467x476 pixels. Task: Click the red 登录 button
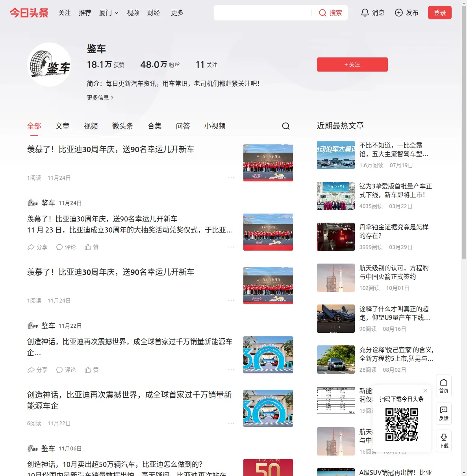(440, 13)
